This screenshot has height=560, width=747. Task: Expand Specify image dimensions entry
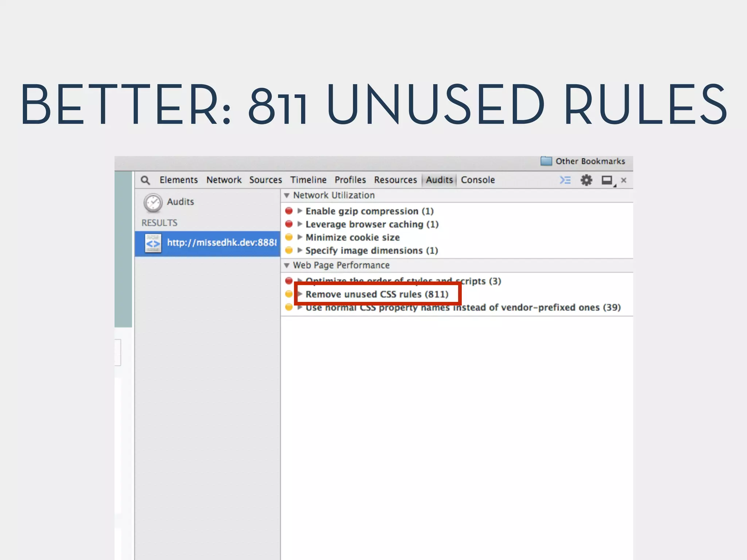click(x=300, y=250)
